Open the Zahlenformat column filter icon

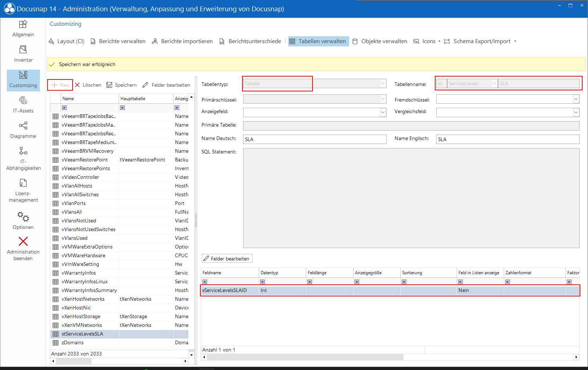[507, 282]
